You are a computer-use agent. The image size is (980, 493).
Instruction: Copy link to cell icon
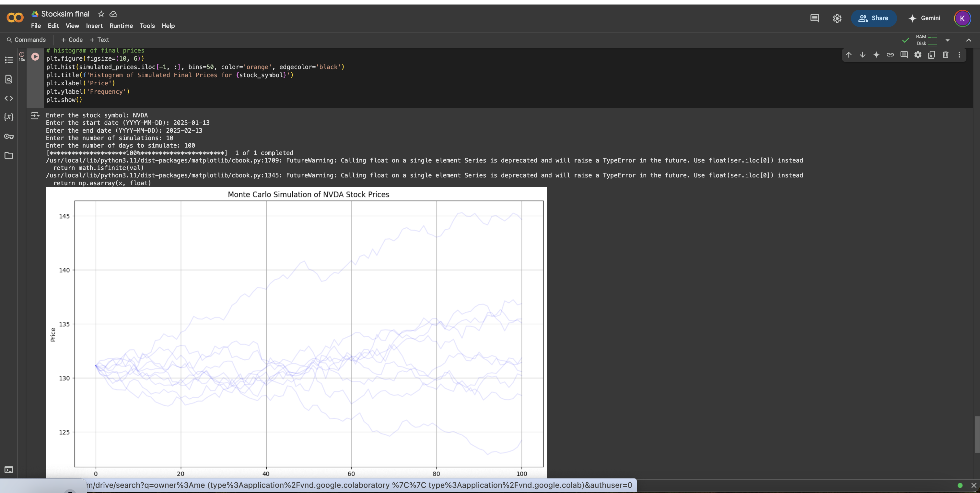click(890, 55)
